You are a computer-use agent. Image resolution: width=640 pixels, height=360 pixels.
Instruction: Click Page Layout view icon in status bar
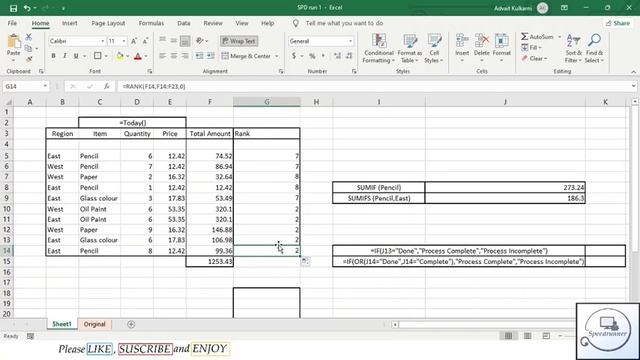pos(527,336)
